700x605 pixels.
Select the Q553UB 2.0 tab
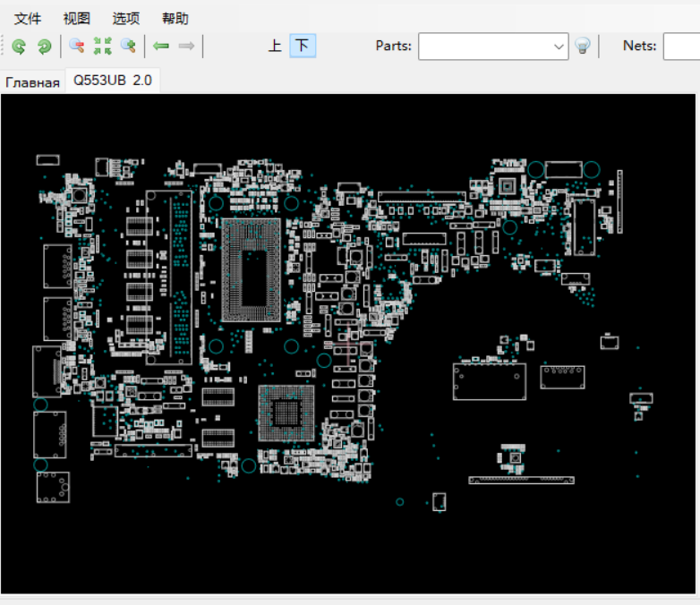[x=112, y=81]
